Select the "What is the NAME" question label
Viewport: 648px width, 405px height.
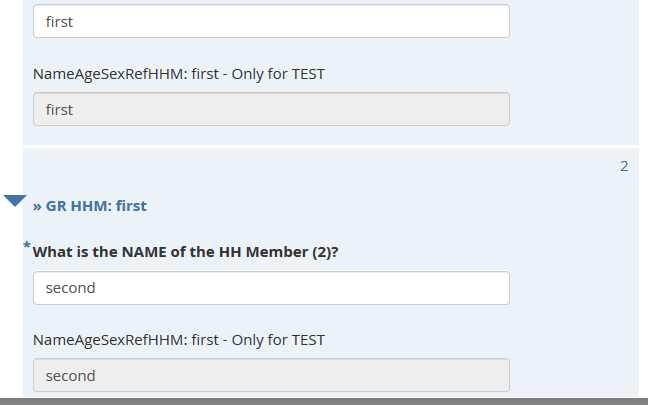185,253
